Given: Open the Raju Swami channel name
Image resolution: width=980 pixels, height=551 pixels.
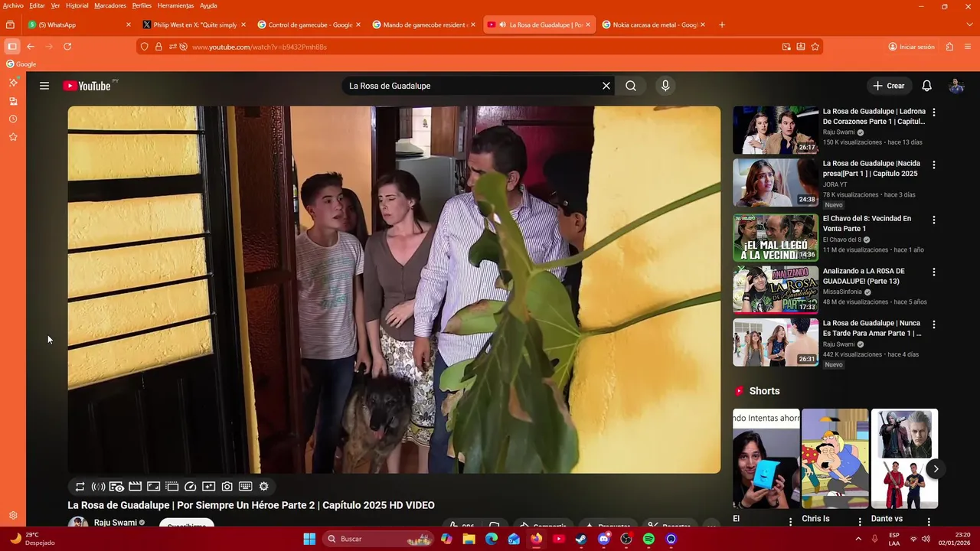Looking at the screenshot, I should tap(116, 523).
